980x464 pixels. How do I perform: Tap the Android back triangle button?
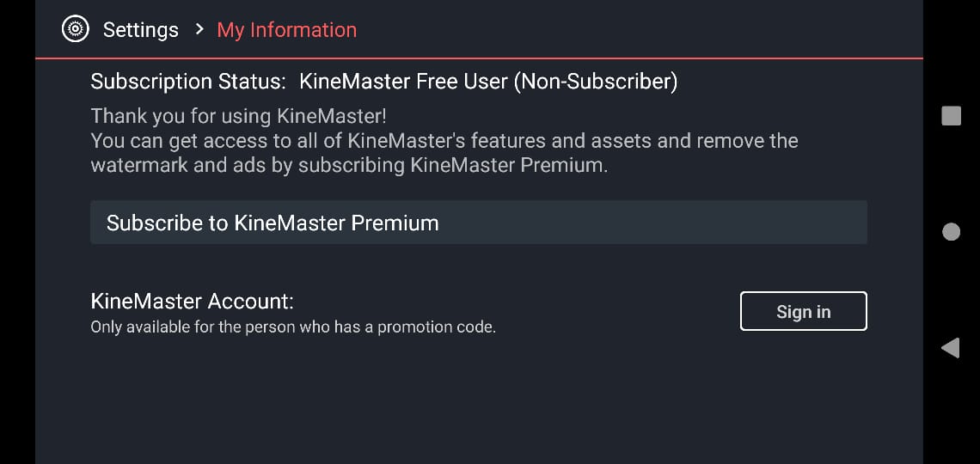[x=951, y=348]
